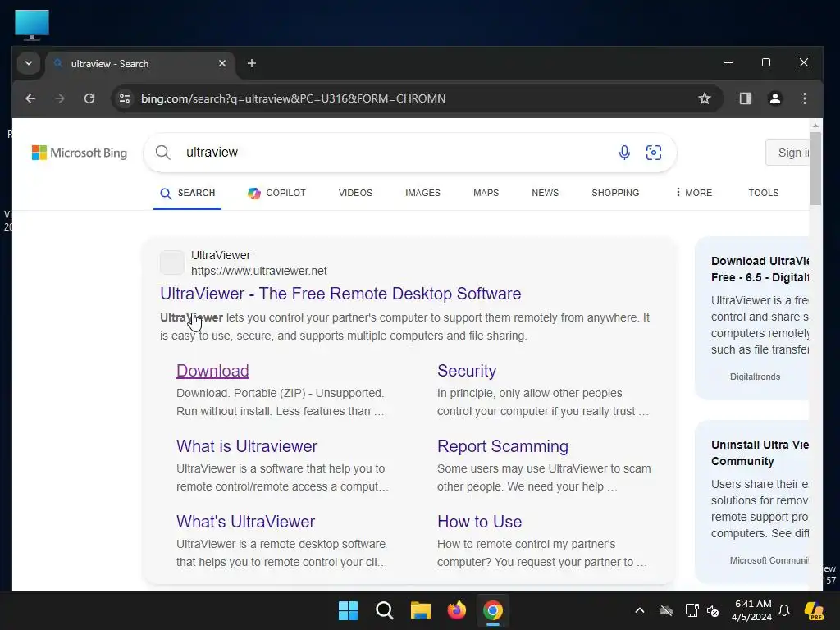Select the SEARCH tab

tap(188, 193)
